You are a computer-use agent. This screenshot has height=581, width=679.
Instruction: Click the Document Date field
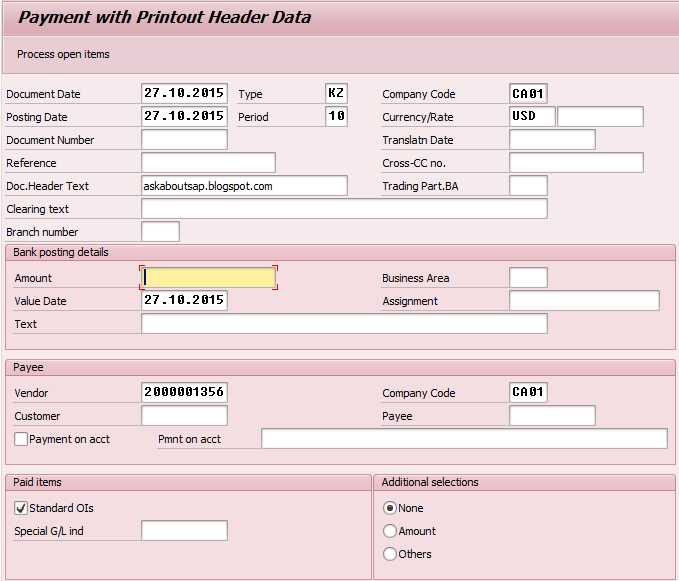coord(184,94)
